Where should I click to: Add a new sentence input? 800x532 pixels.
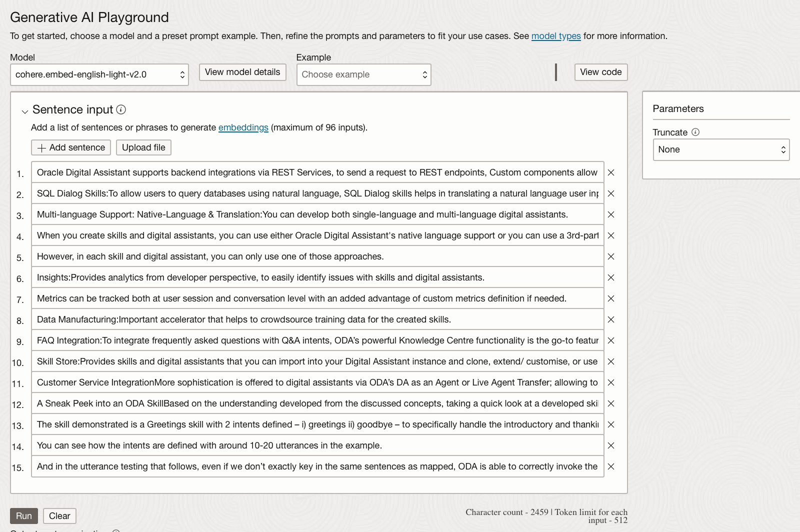70,147
